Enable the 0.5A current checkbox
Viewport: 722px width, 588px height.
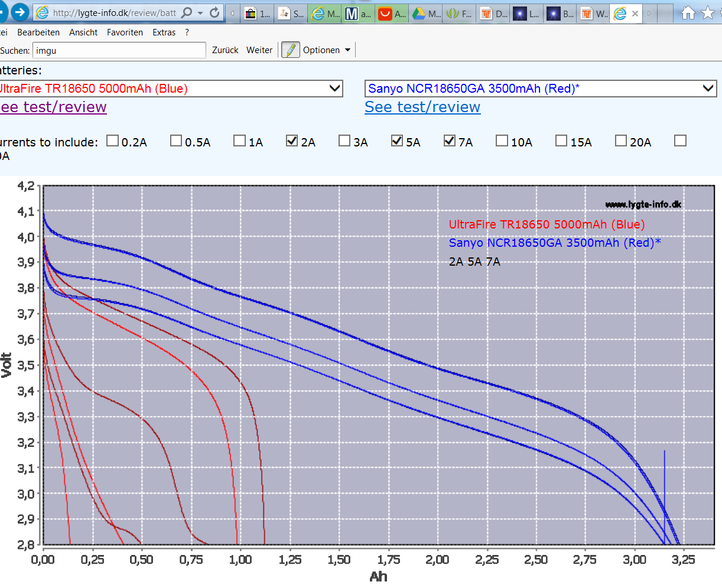click(x=176, y=141)
